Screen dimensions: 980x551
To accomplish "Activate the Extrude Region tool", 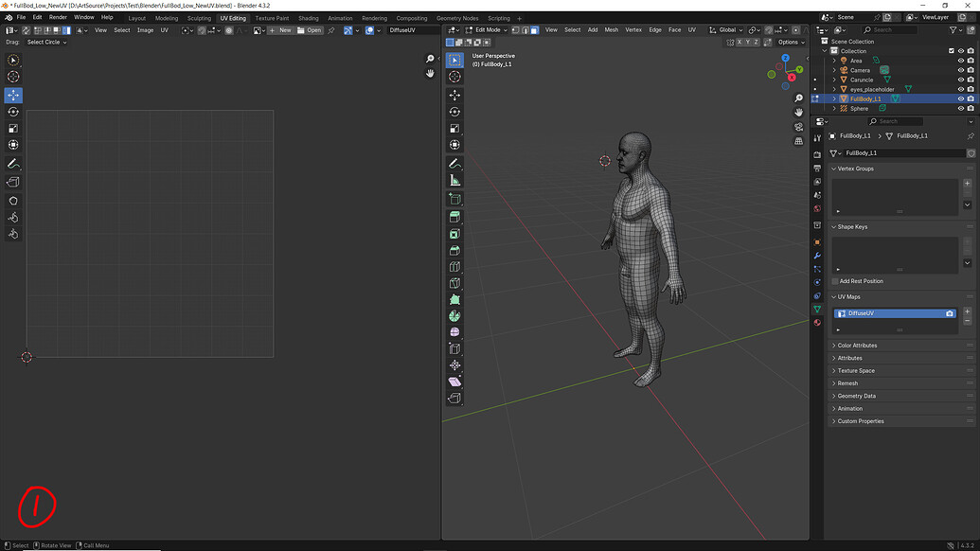I will point(454,217).
